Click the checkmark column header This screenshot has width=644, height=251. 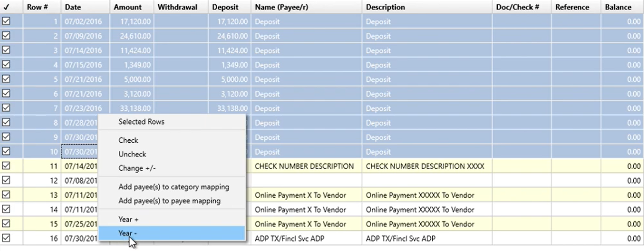tap(12, 7)
